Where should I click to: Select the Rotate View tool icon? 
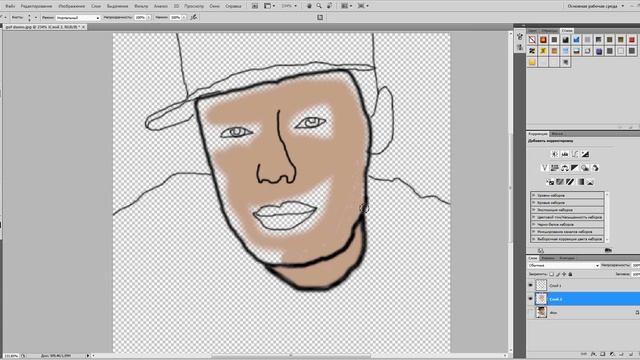329,6
